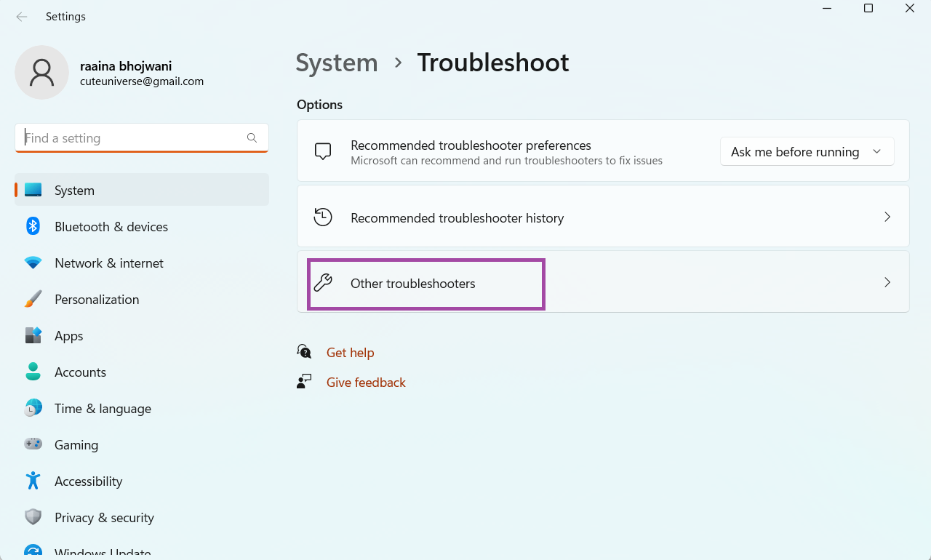Click the Time & language globe icon
Viewport: 931px width, 560px height.
point(33,409)
